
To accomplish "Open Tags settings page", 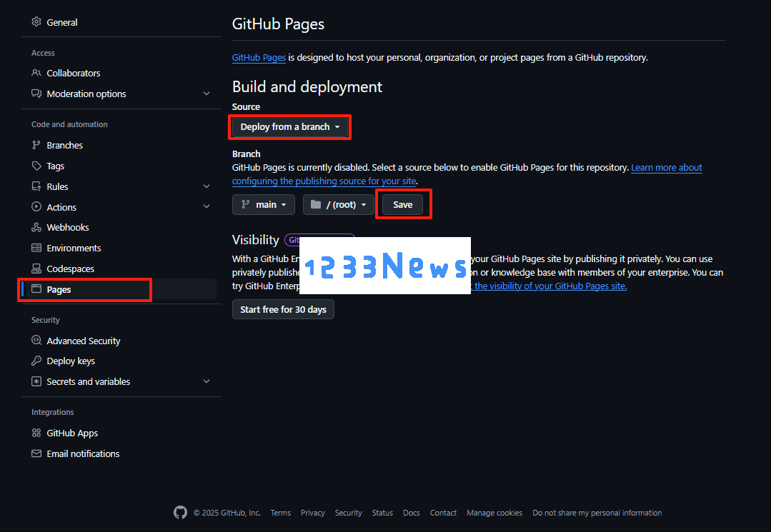I will 56,166.
